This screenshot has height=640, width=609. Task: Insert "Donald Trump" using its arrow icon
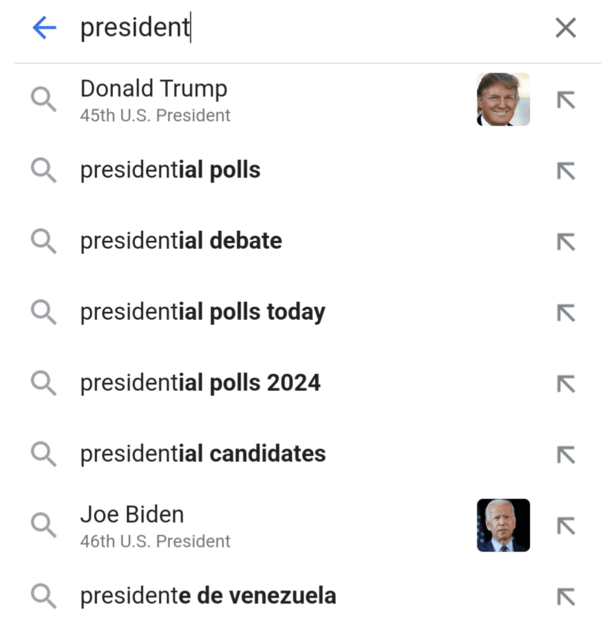(566, 100)
